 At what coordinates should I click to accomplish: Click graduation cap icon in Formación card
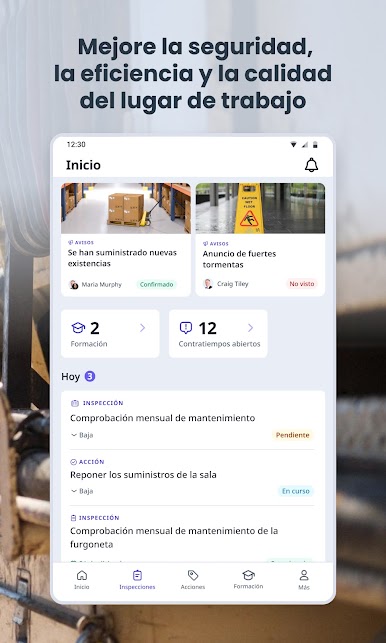[78, 328]
